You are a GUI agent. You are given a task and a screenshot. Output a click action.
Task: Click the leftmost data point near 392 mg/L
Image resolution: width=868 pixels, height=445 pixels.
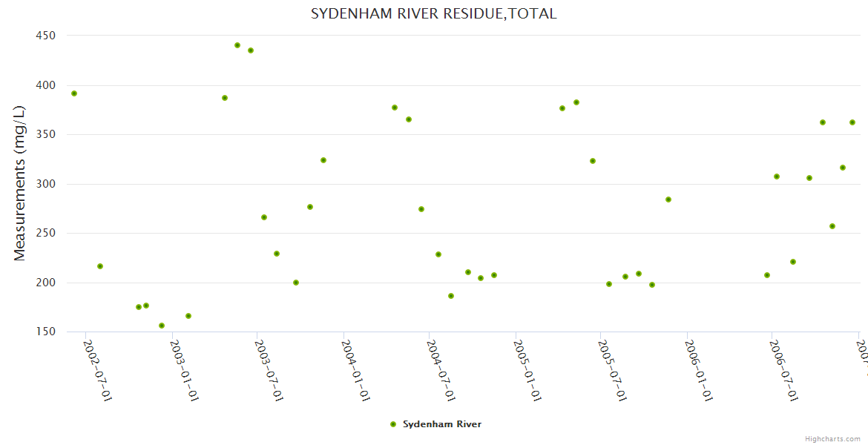[74, 93]
